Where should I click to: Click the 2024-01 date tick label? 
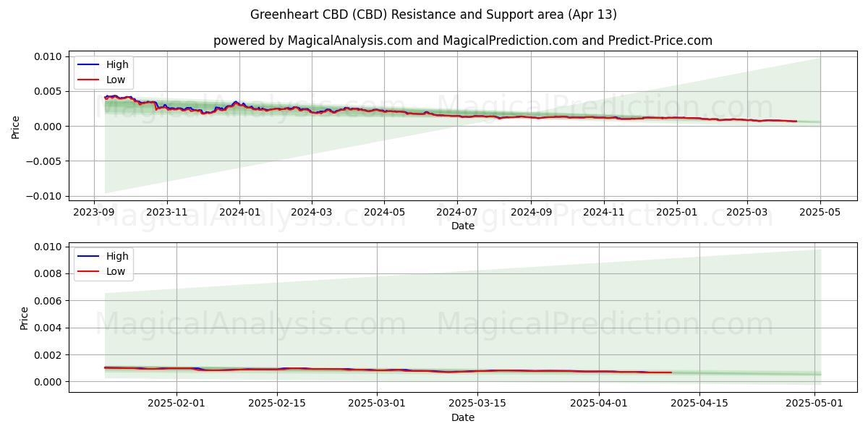(239, 212)
